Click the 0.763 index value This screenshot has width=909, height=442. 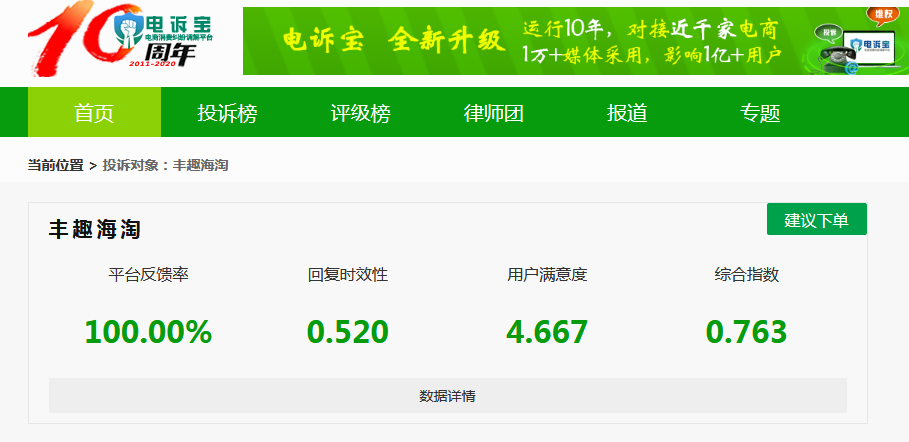[747, 332]
